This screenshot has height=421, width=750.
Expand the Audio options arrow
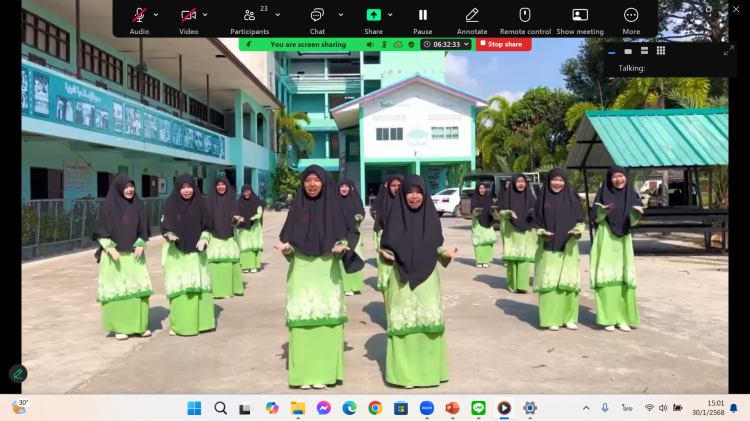pyautogui.click(x=156, y=15)
